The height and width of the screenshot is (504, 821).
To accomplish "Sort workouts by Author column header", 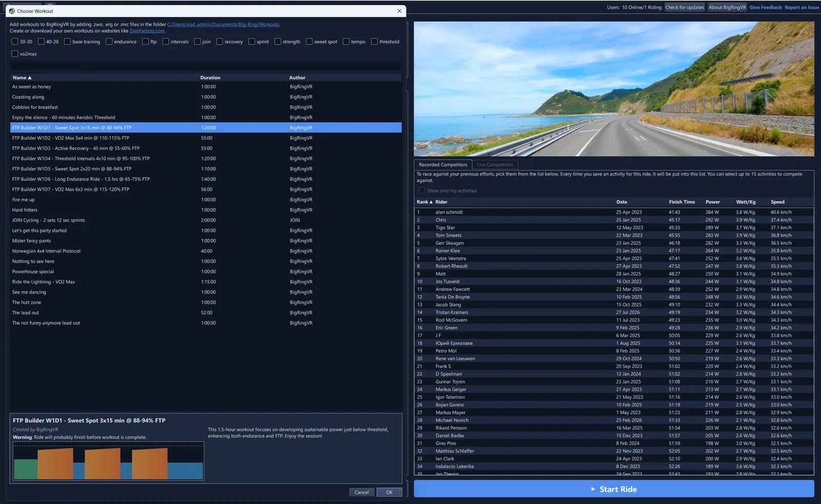I will point(297,77).
